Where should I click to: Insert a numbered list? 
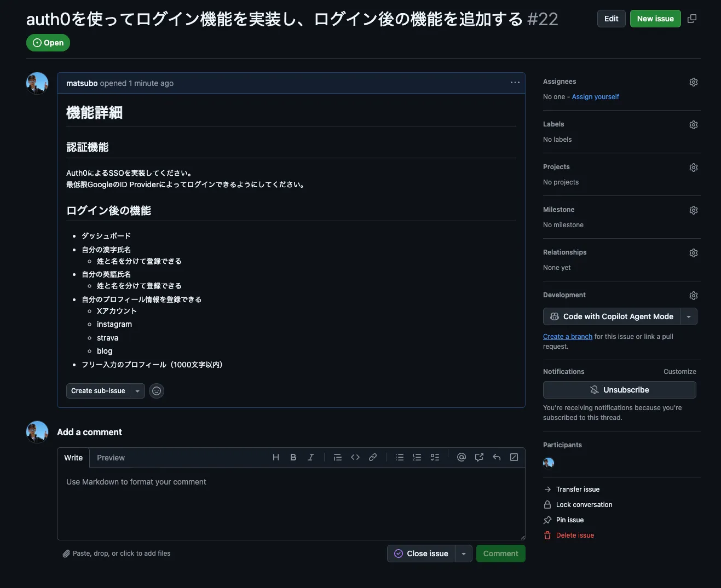pos(417,457)
